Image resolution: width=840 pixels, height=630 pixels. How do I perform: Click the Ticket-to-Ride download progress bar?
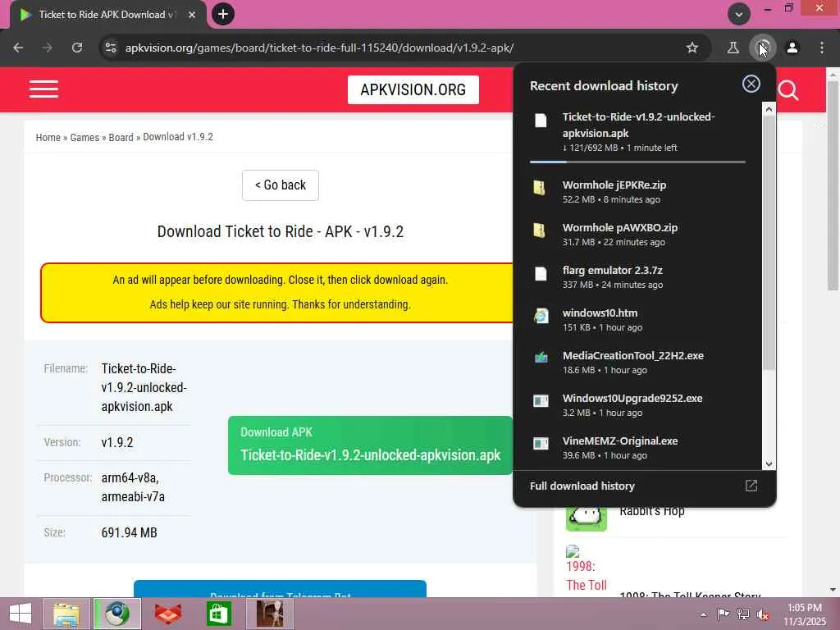[x=637, y=162]
